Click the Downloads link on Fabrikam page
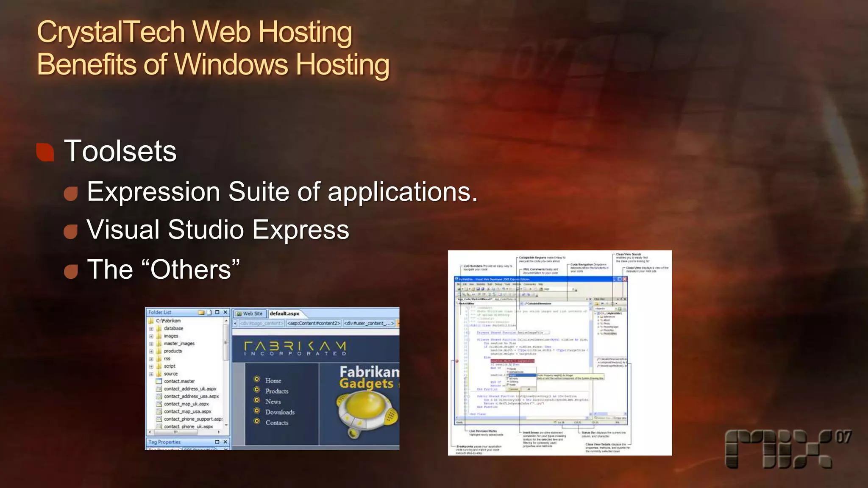This screenshot has height=488, width=868. [x=280, y=412]
